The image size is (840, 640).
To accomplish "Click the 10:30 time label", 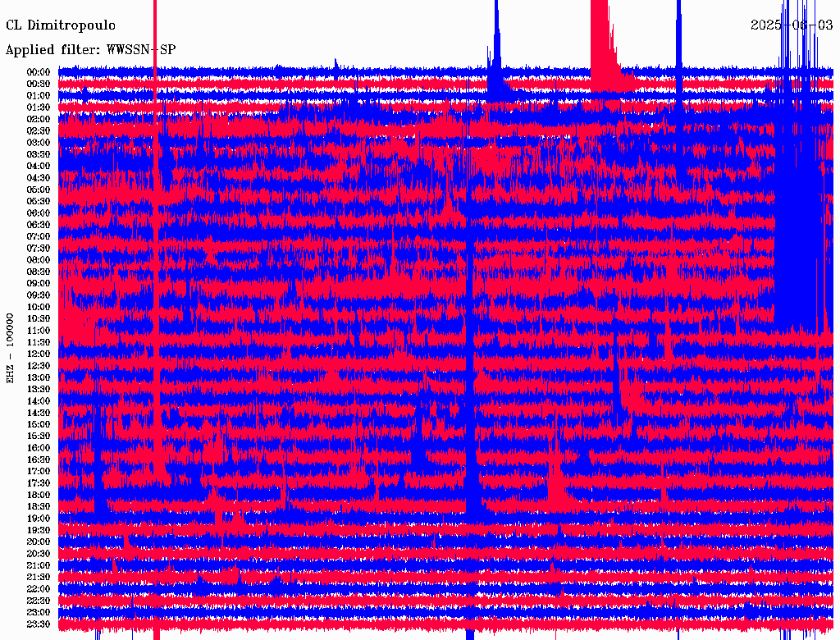I will [39, 319].
